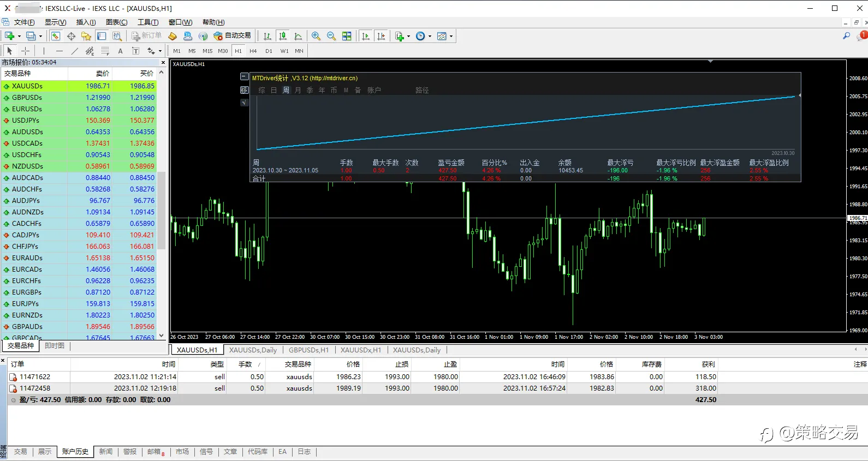Select the text label tool
The image size is (868, 461).
[136, 51]
